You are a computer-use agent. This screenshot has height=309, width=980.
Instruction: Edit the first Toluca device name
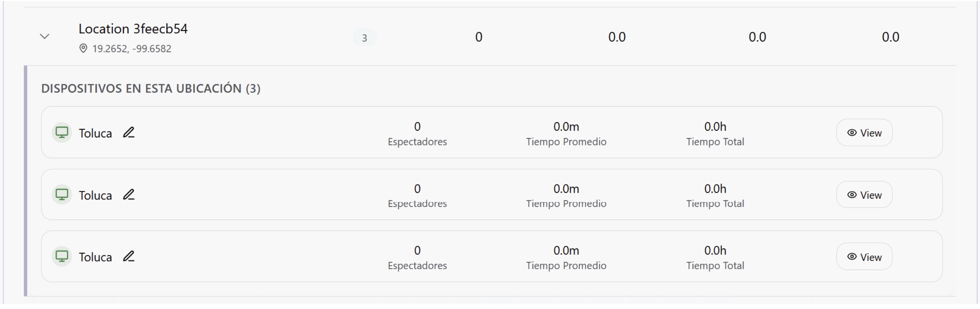click(x=129, y=133)
